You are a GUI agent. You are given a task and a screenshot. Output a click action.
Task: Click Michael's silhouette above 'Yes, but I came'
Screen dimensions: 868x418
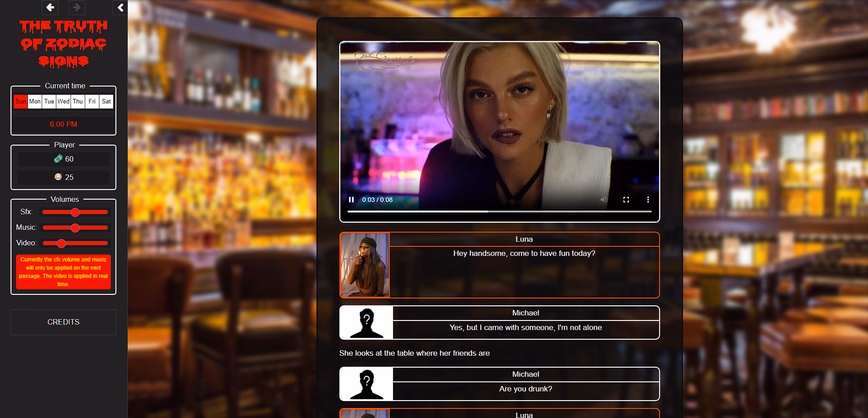tap(366, 323)
